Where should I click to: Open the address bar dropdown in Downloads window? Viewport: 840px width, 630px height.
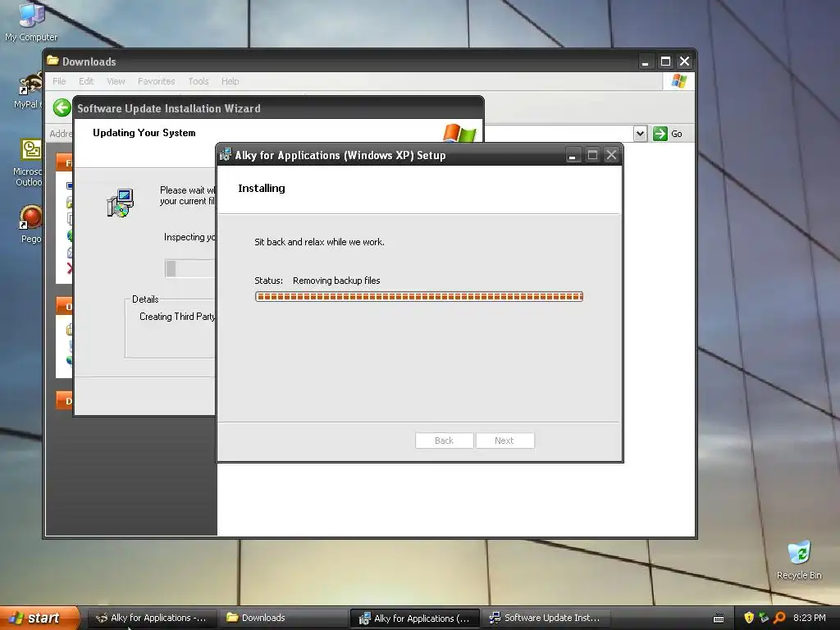(640, 134)
